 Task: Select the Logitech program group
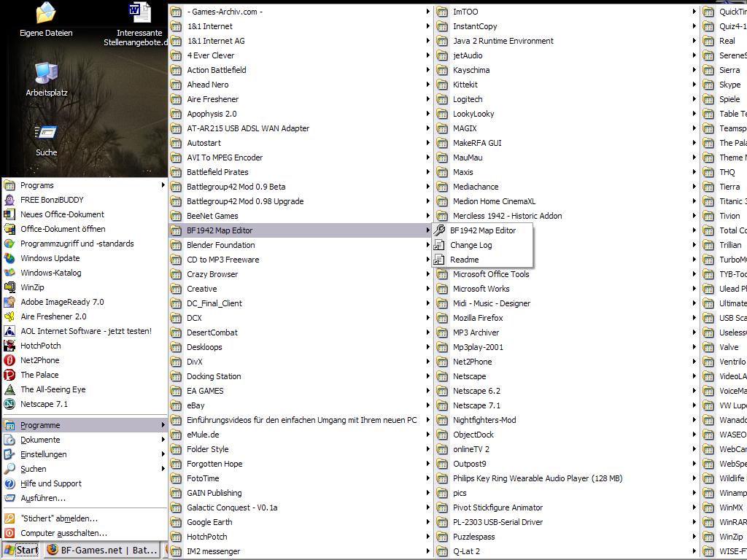pos(566,99)
